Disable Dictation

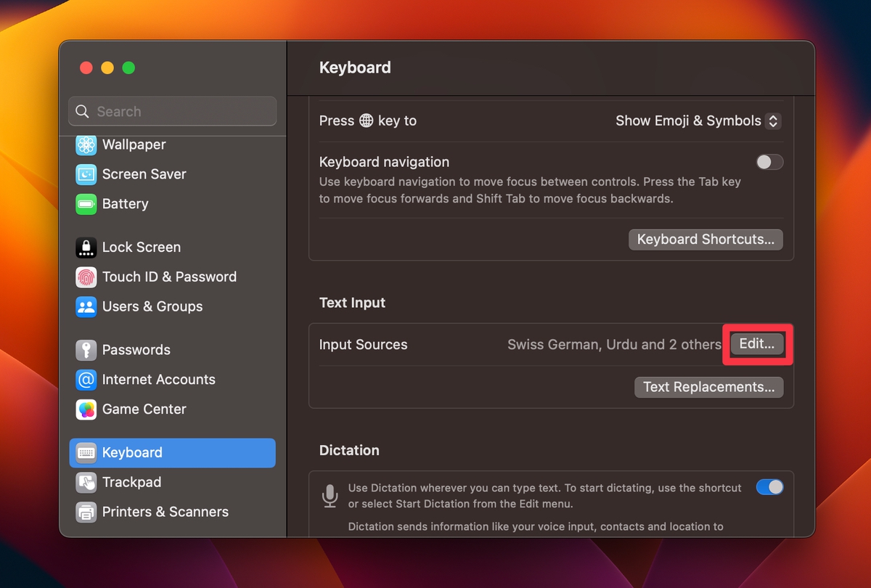[769, 486]
